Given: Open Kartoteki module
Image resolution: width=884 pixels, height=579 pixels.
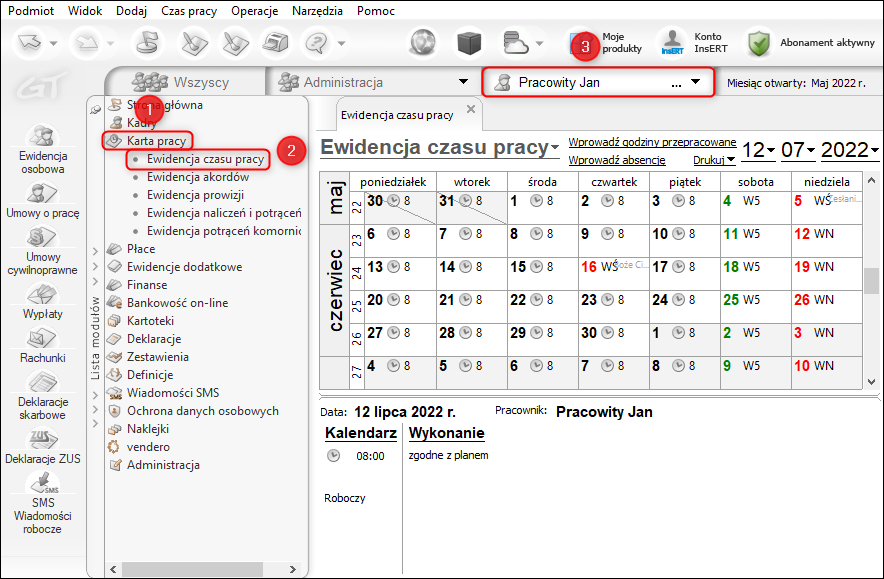Looking at the screenshot, I should [150, 321].
